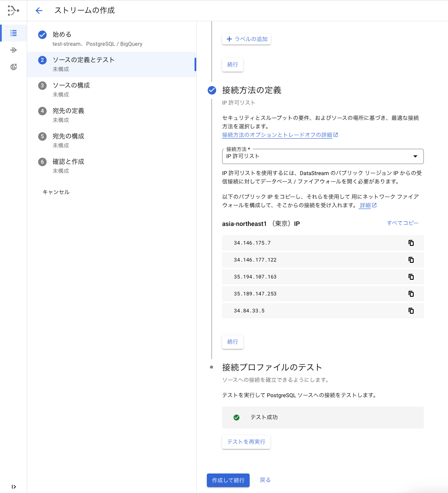Open connection profiles sidebar icon
Viewport: 448px width, 493px height.
click(x=14, y=50)
